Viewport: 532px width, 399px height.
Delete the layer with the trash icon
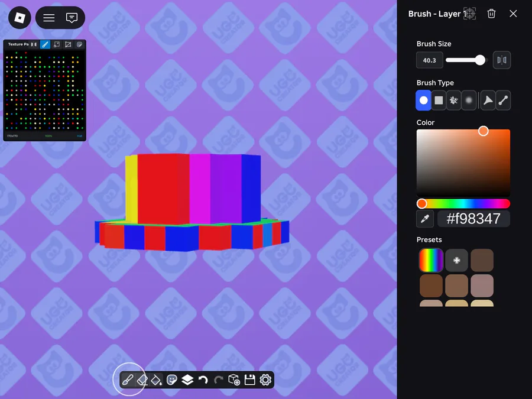(x=491, y=14)
